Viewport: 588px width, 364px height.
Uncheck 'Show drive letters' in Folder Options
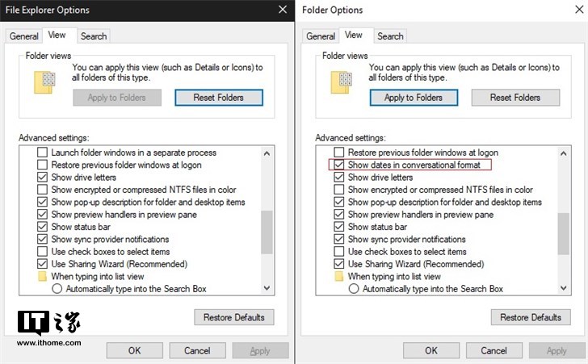tap(339, 177)
